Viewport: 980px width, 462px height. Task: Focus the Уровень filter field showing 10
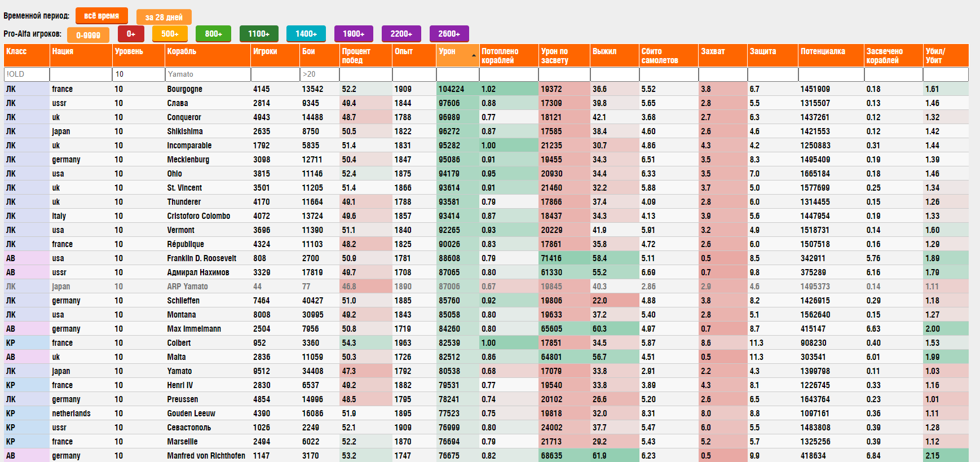click(139, 74)
